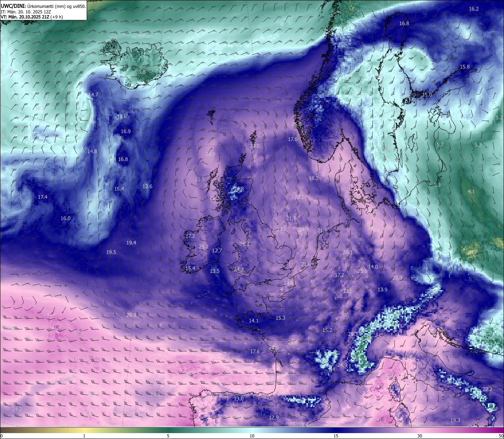
Task: Click the 12.9 value label
Action: pyautogui.click(x=274, y=417)
